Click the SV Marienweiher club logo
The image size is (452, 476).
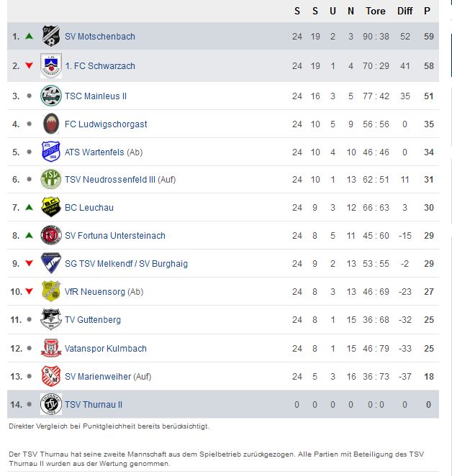(x=51, y=376)
